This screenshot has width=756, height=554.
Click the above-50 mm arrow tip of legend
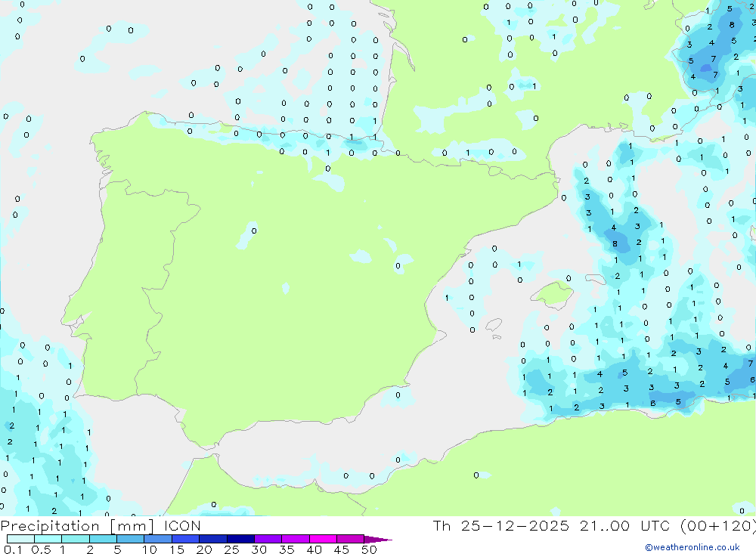pyautogui.click(x=378, y=540)
